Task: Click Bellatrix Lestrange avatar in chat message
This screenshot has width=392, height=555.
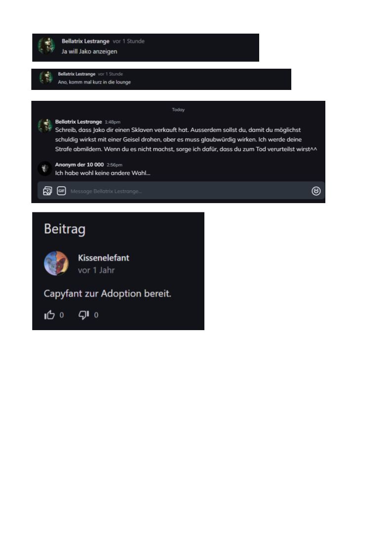Action: [x=45, y=126]
